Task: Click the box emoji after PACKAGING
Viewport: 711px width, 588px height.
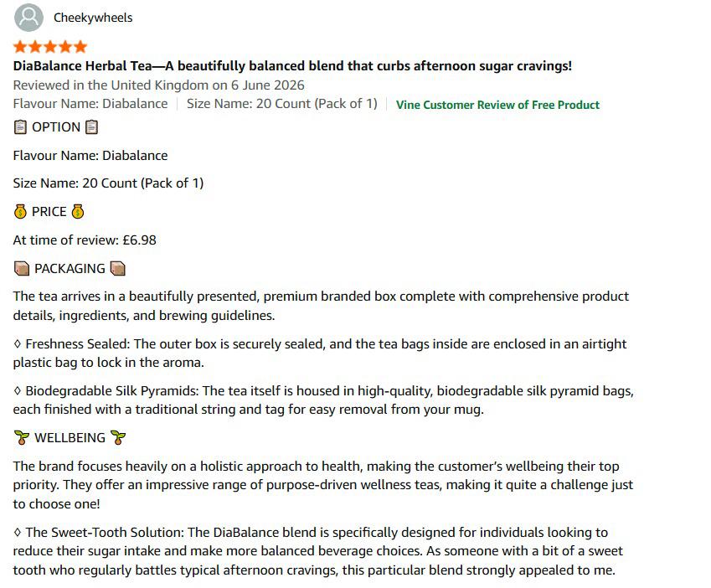Action: tap(118, 268)
